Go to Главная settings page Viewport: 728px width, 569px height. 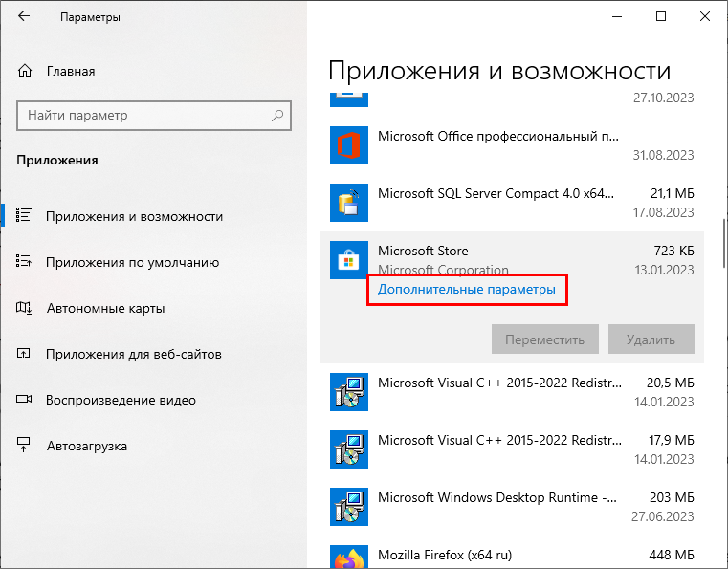(71, 71)
